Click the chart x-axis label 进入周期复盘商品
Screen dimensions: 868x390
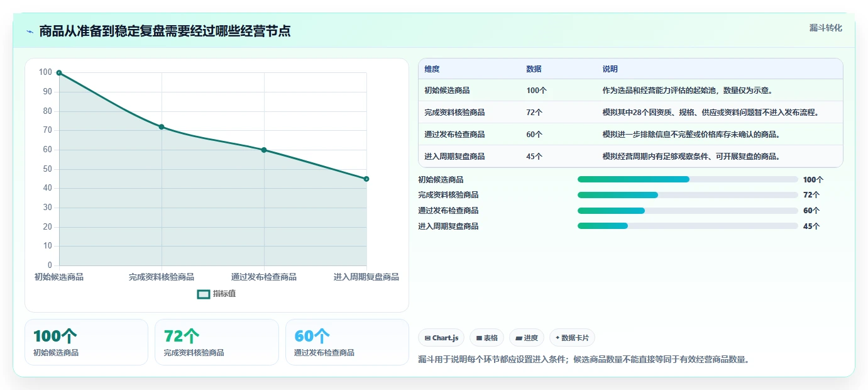click(366, 277)
